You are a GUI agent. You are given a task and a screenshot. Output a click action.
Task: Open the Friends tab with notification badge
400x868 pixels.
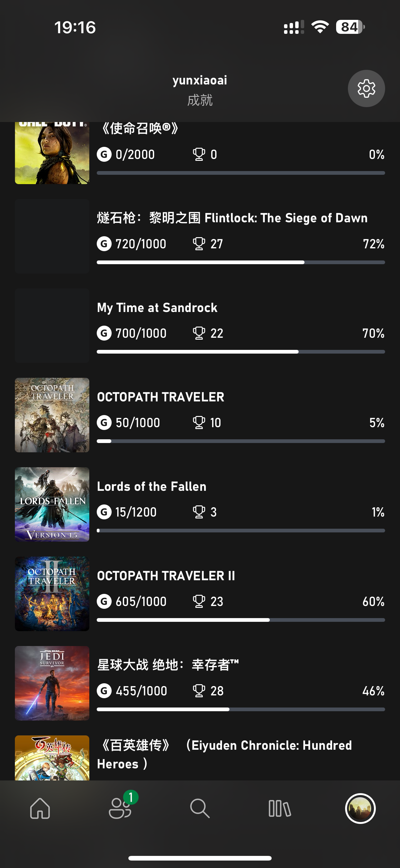(x=120, y=808)
